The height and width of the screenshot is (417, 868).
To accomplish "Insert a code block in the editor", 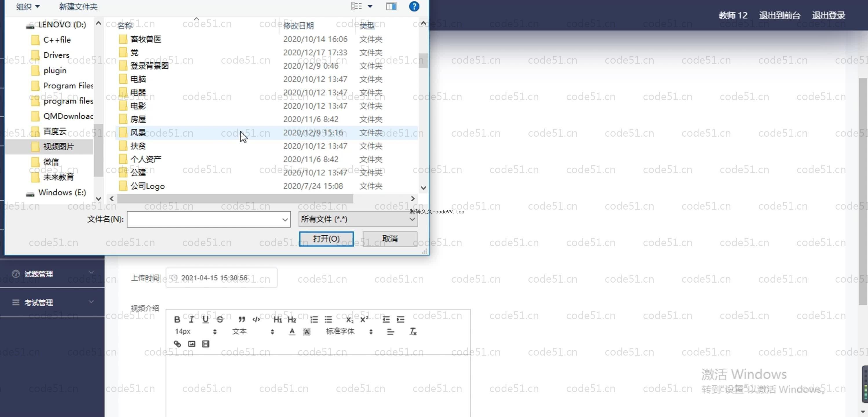I will pos(256,319).
